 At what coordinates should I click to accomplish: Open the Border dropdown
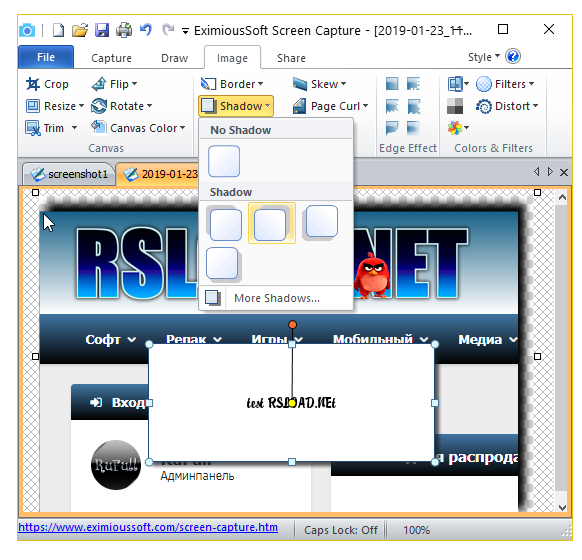232,84
